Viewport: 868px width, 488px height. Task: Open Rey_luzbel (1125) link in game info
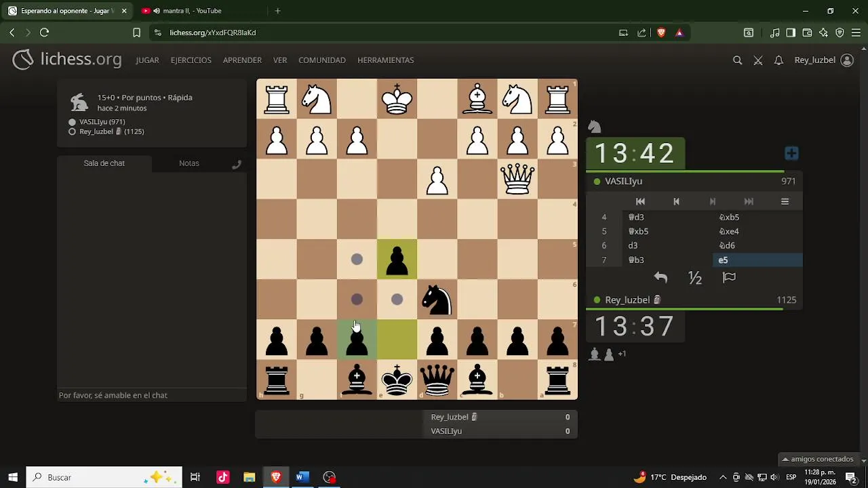coord(111,131)
